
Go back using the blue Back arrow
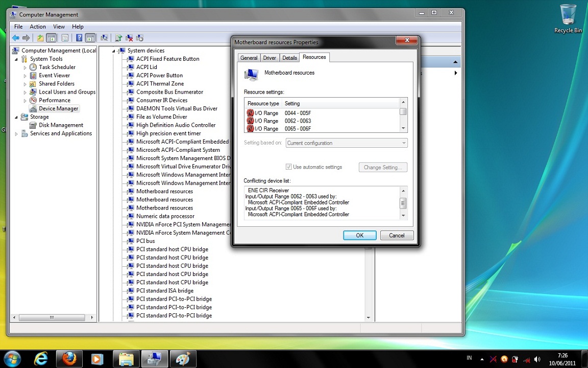16,38
